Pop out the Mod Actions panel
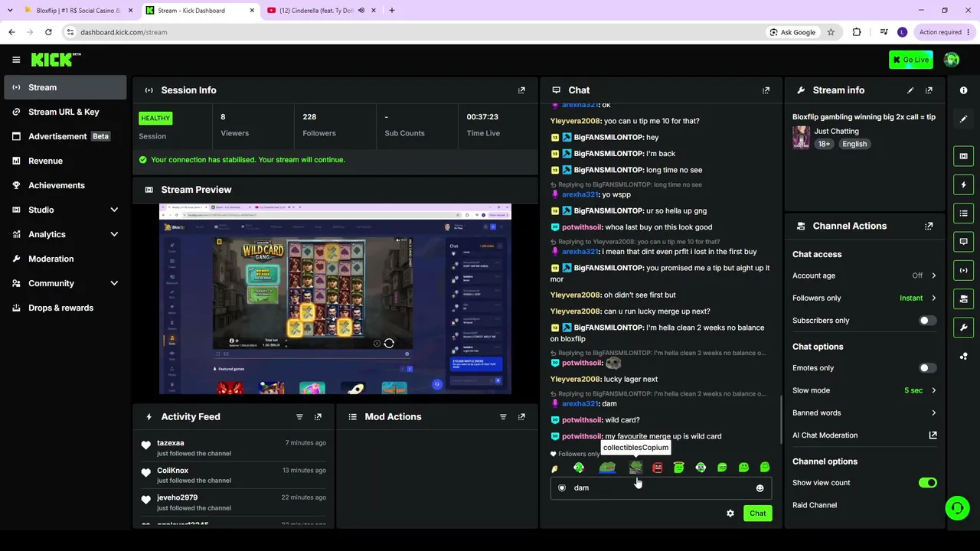 point(521,417)
